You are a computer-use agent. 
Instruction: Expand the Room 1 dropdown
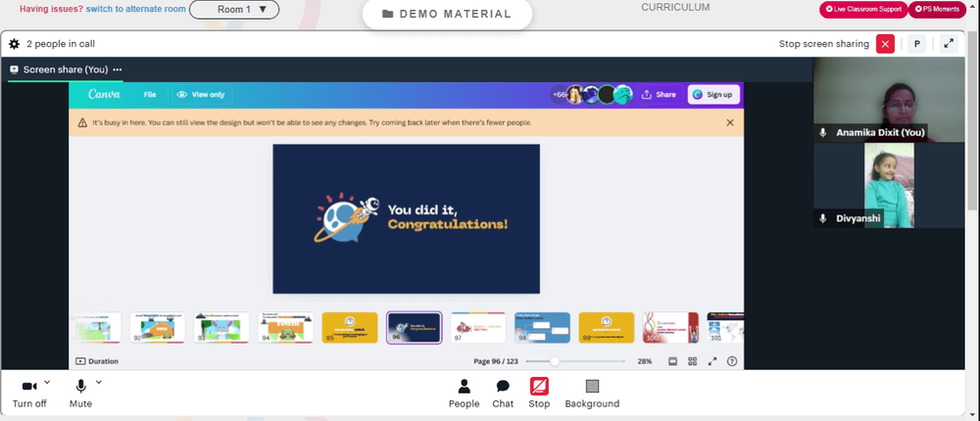[x=234, y=10]
